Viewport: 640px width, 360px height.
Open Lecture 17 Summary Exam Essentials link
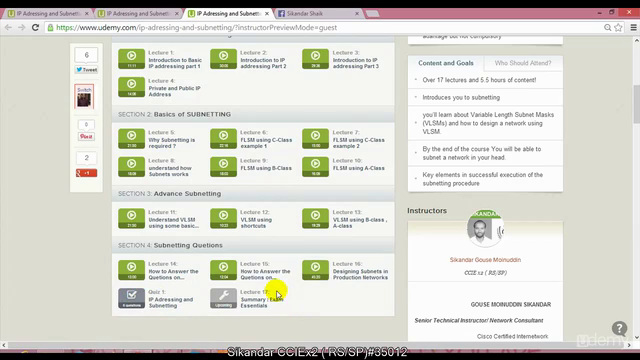click(261, 302)
